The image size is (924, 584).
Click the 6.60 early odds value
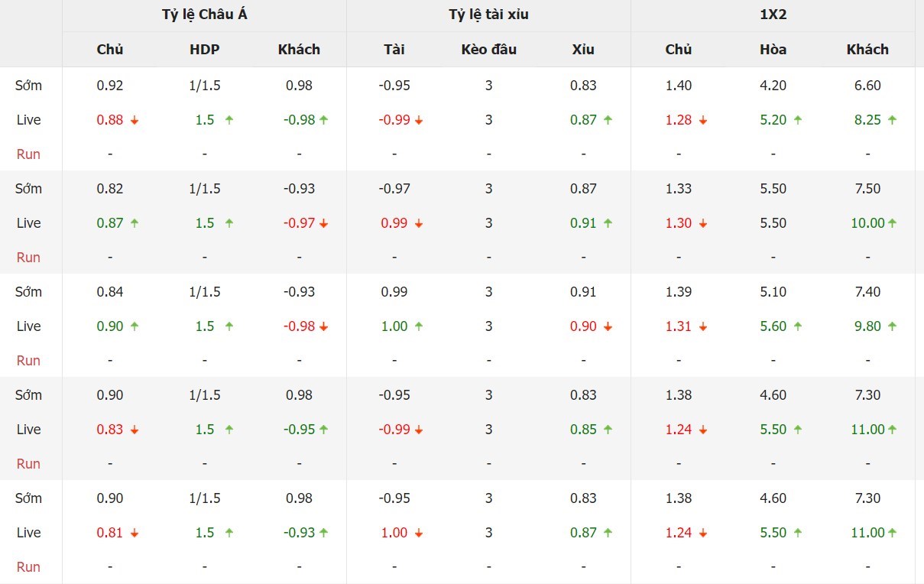[867, 86]
